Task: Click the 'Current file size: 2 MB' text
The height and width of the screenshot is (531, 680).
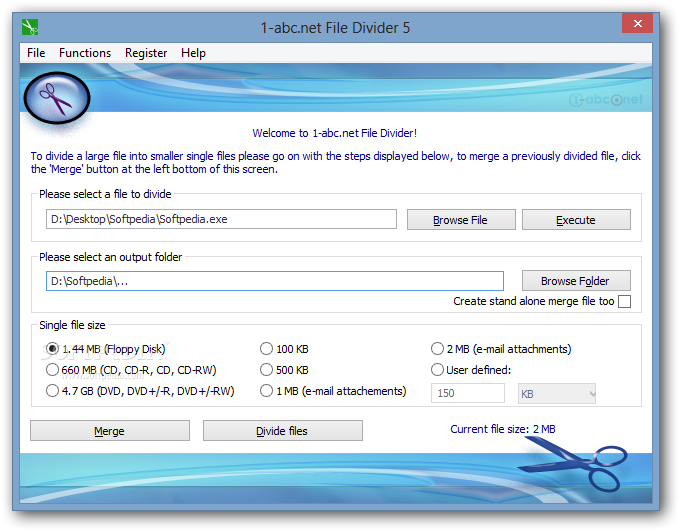Action: pyautogui.click(x=503, y=429)
